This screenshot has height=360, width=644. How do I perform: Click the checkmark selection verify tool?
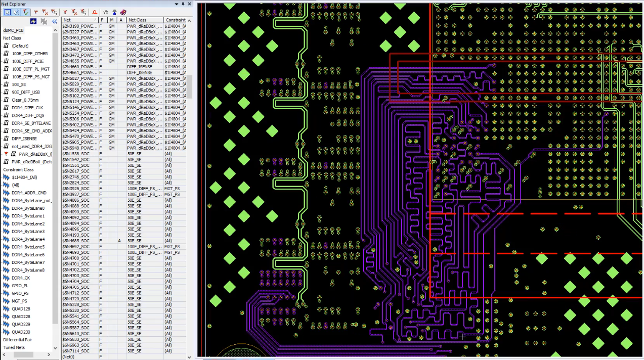pos(25,12)
